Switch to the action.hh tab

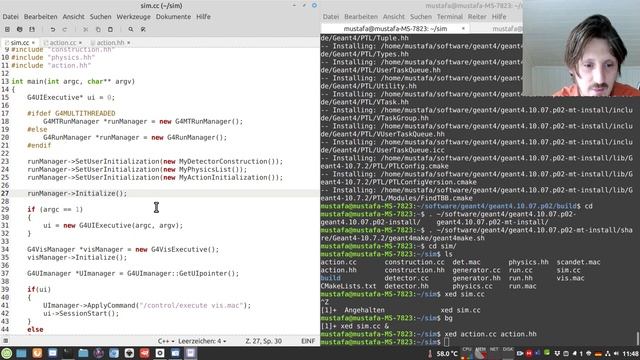click(110, 42)
